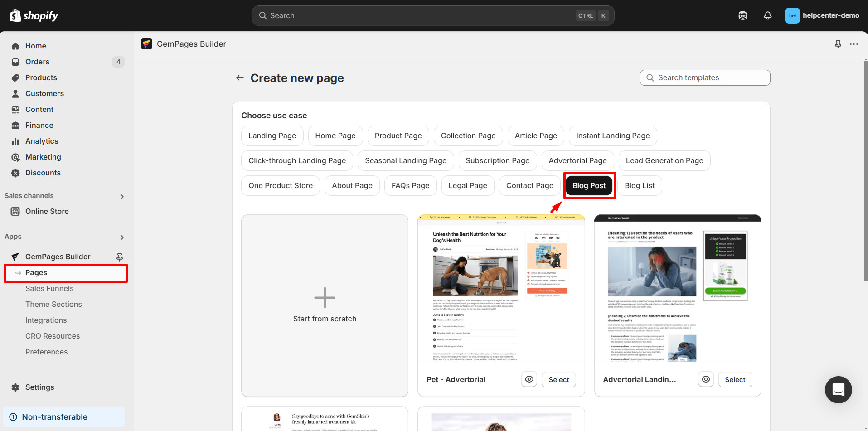Select the Pet - Advertorial template
This screenshot has width=868, height=431.
[x=558, y=379]
